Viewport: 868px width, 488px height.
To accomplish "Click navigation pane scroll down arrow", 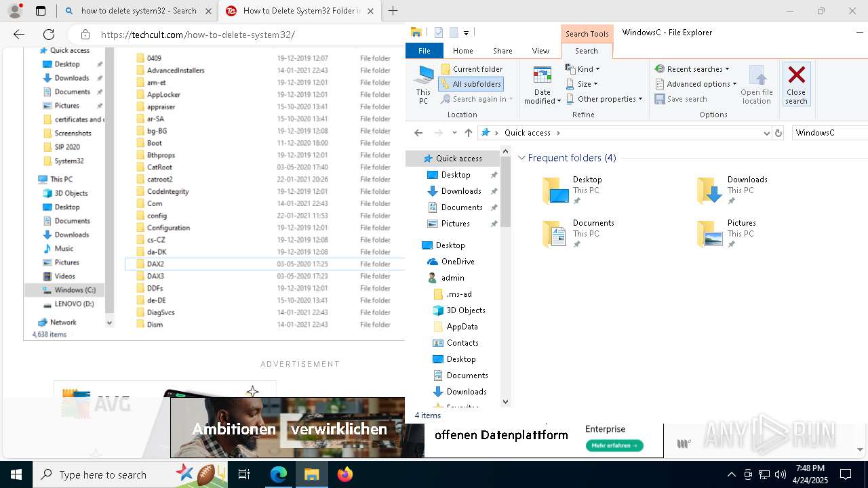I will tap(505, 402).
